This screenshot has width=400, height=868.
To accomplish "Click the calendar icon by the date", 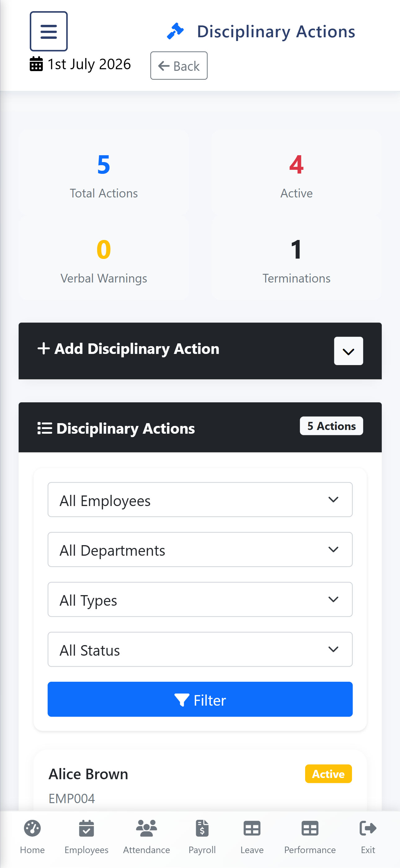I will 36,64.
